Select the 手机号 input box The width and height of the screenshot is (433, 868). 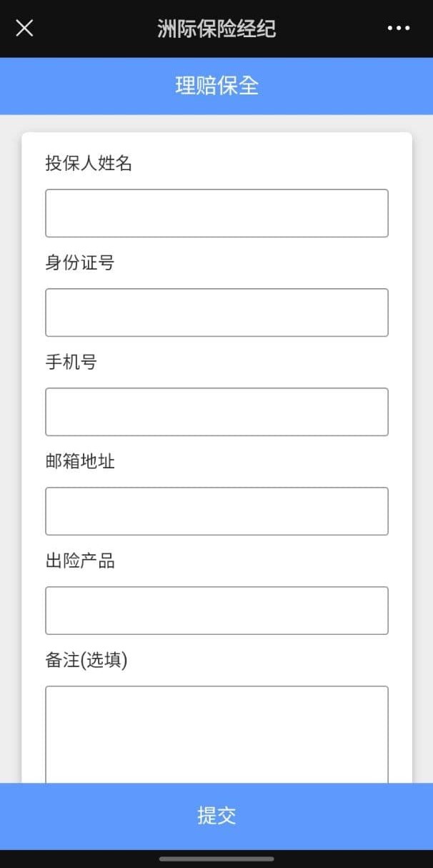pos(216,412)
